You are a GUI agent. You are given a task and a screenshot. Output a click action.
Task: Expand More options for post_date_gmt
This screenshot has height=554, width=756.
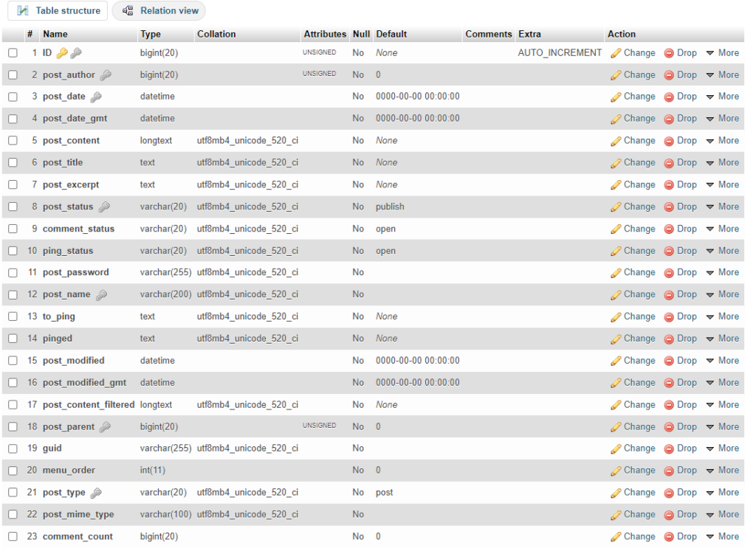722,119
